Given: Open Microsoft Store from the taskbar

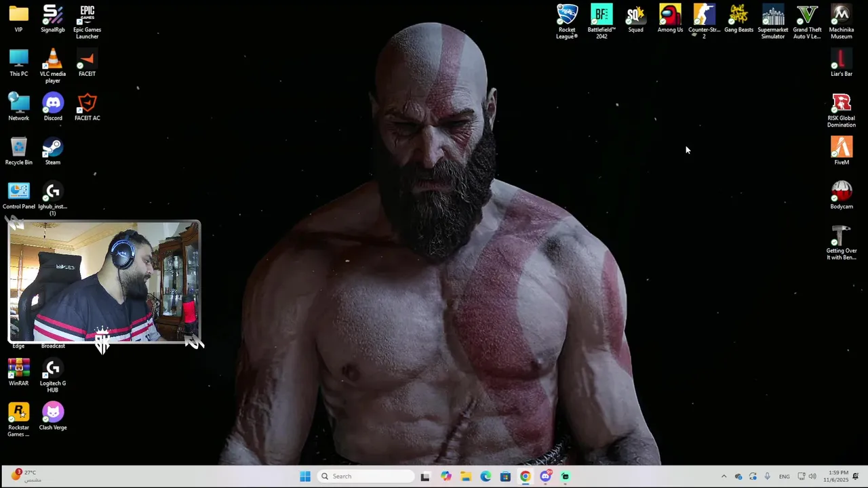Looking at the screenshot, I should [x=505, y=476].
